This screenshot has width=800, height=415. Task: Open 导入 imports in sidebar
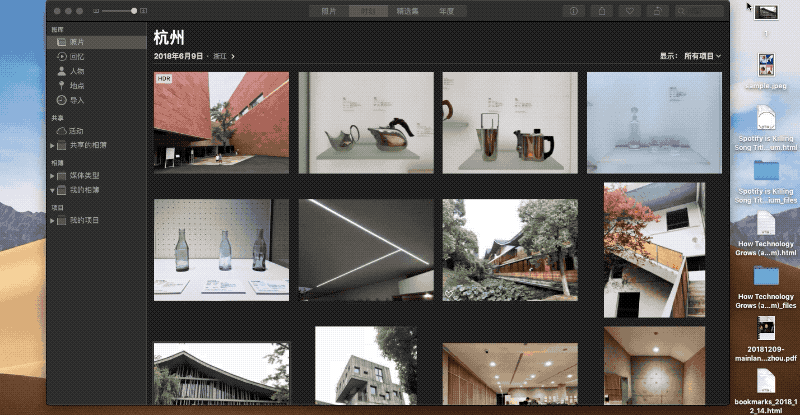coord(96,100)
